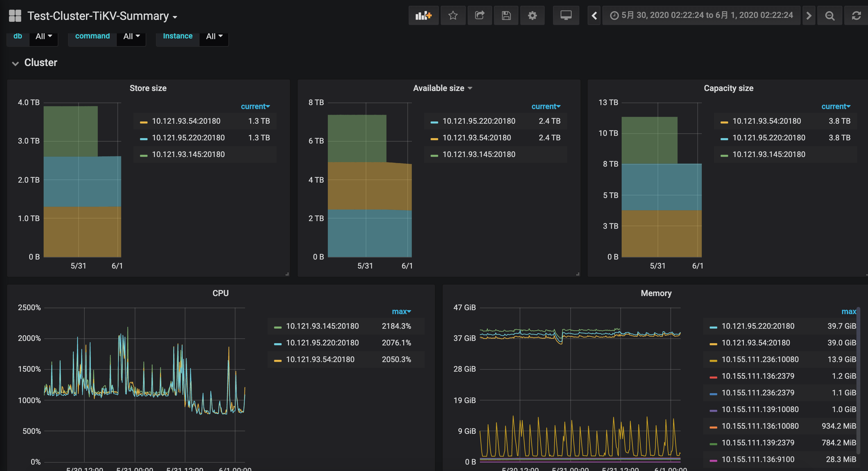
Task: Refresh the dashboard with refresh icon
Action: pos(856,15)
